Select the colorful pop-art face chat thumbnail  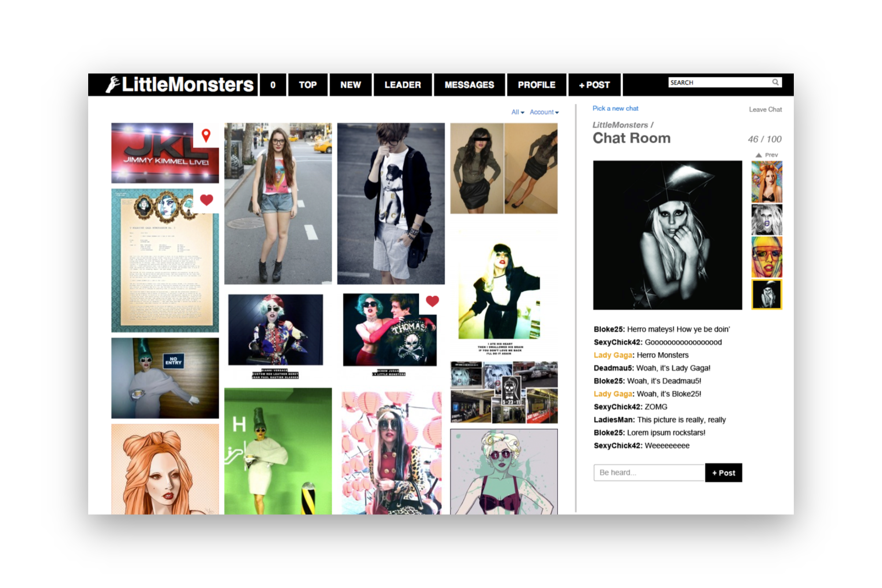(766, 257)
